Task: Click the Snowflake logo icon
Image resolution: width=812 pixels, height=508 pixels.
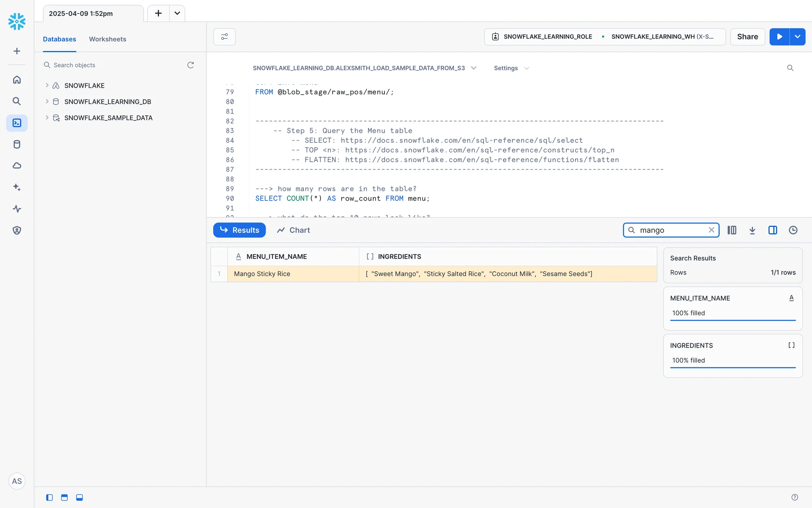Action: [17, 21]
